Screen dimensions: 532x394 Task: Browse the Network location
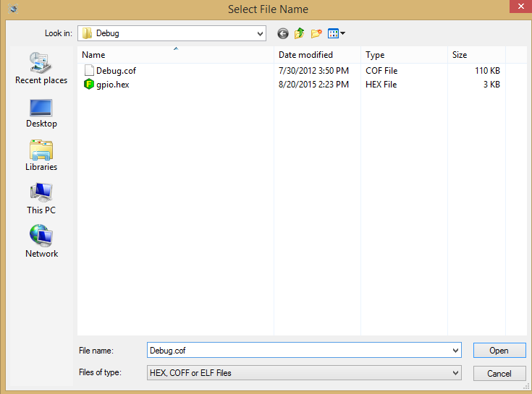41,241
